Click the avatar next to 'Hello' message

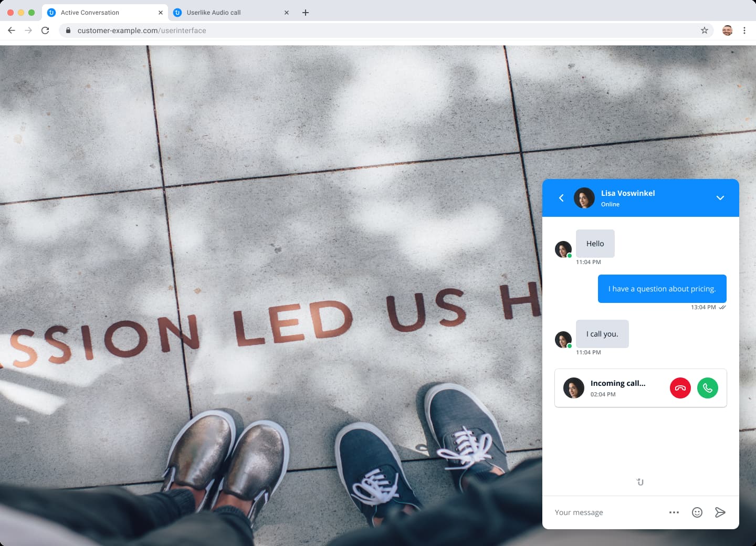(x=563, y=249)
